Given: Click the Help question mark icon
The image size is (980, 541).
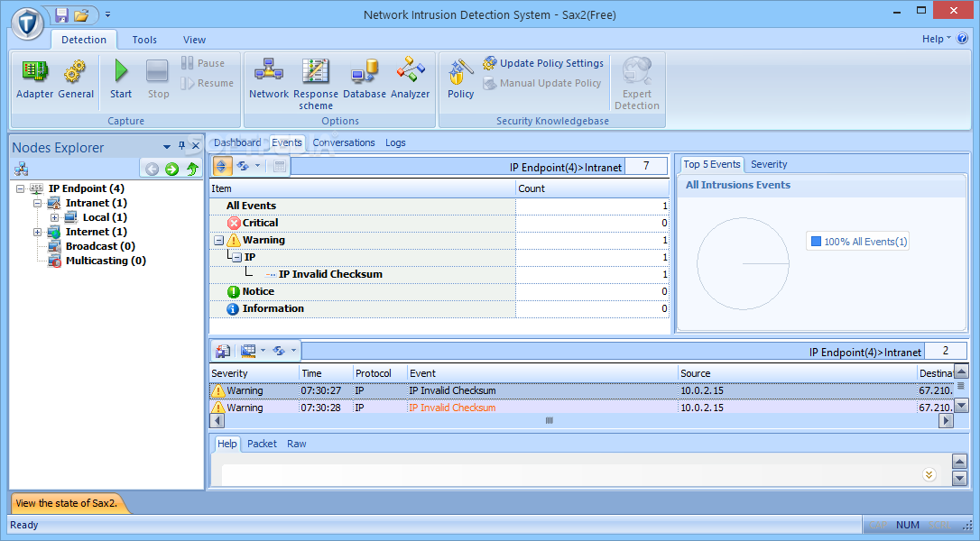Looking at the screenshot, I should tap(963, 38).
